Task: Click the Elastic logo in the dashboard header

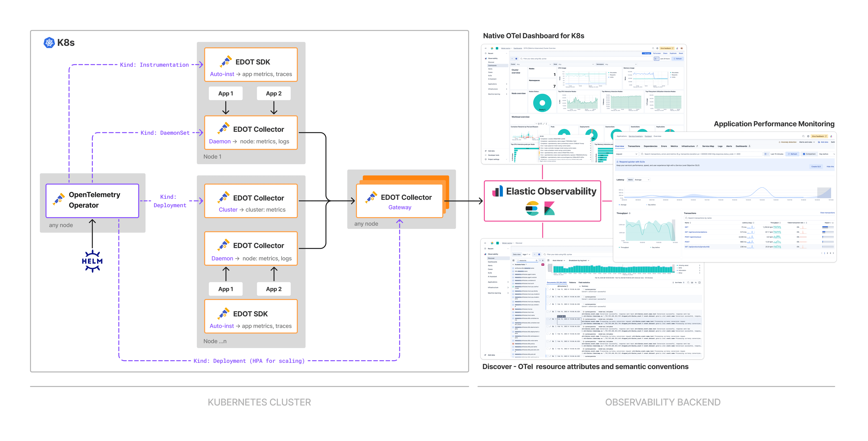Action: 492,48
